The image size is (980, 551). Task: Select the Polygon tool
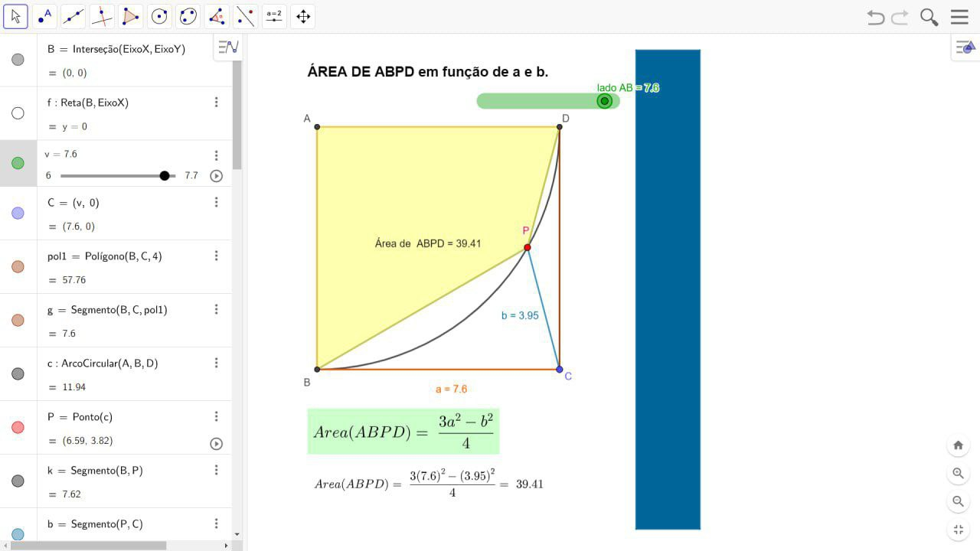click(131, 16)
